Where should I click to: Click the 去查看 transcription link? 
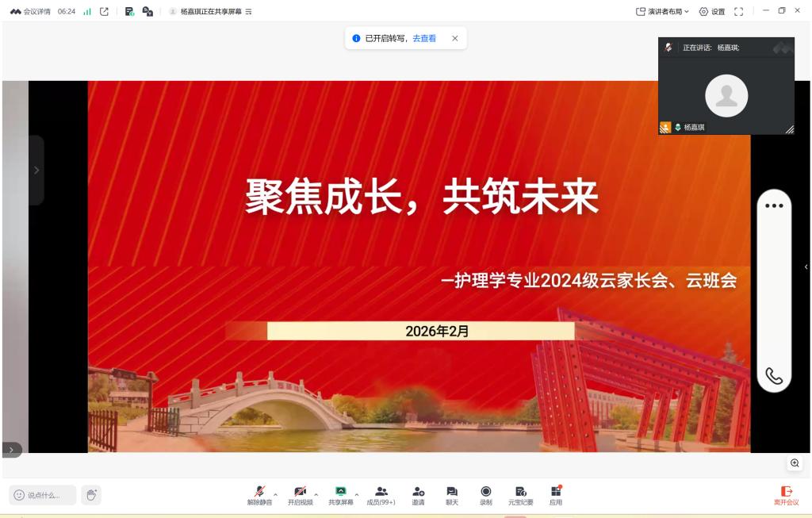[424, 38]
